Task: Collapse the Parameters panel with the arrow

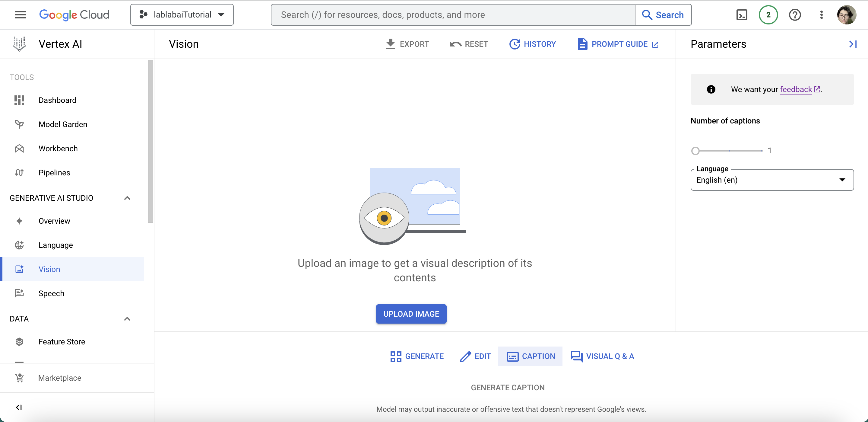Action: point(853,44)
